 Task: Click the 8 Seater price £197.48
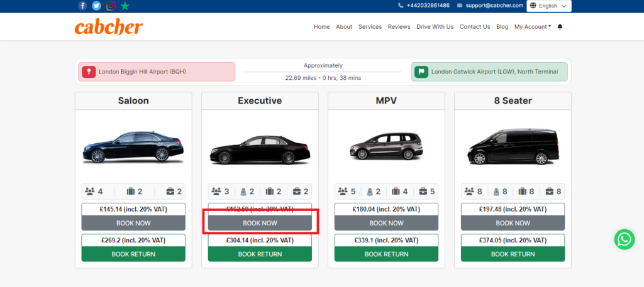tap(513, 209)
